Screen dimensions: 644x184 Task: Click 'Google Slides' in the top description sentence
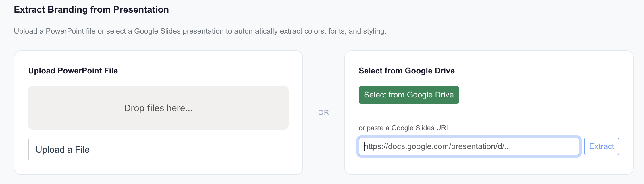click(x=157, y=31)
